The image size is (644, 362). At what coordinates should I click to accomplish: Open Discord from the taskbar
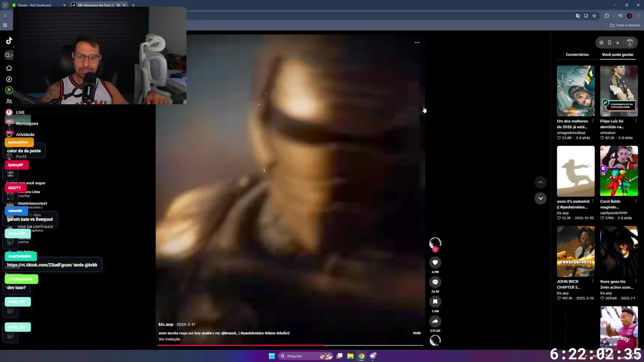coord(372,356)
